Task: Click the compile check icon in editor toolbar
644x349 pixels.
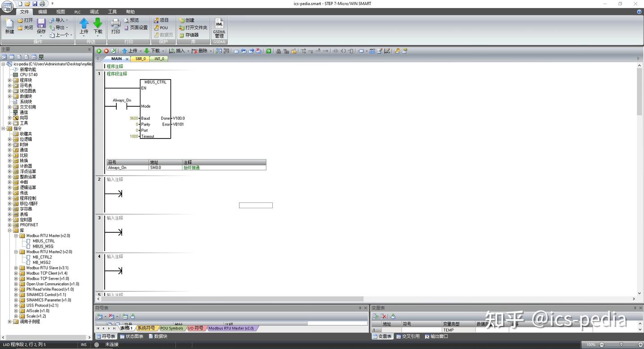Action: coord(113,51)
